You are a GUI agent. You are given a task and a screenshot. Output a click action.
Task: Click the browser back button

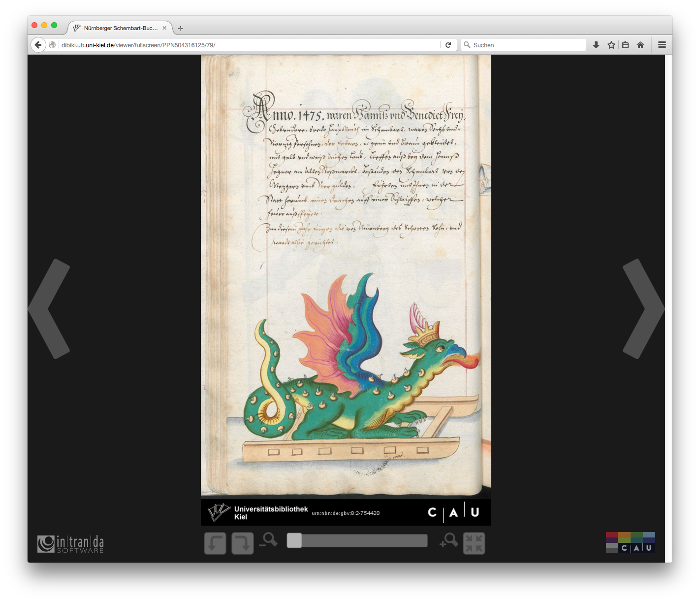point(38,45)
